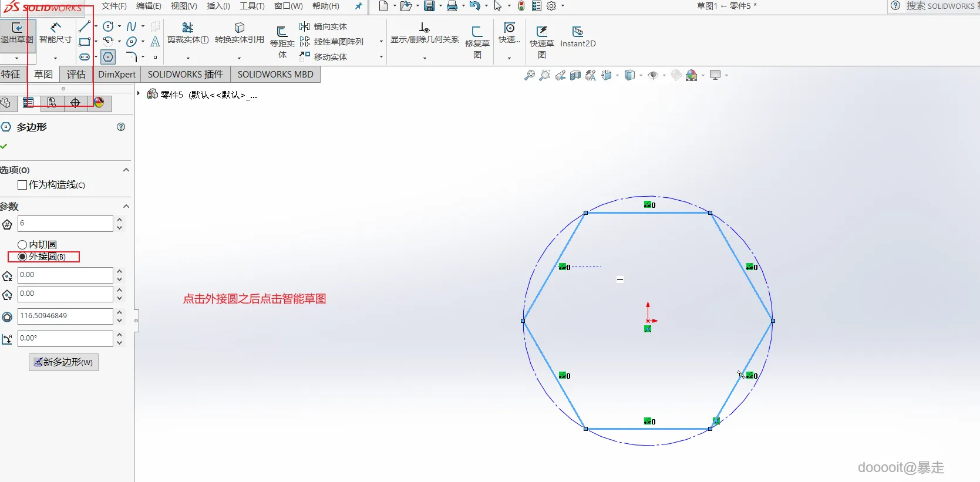980x482 pixels.
Task: Click the green OK checkmark in PropertyManager
Action: 4,146
